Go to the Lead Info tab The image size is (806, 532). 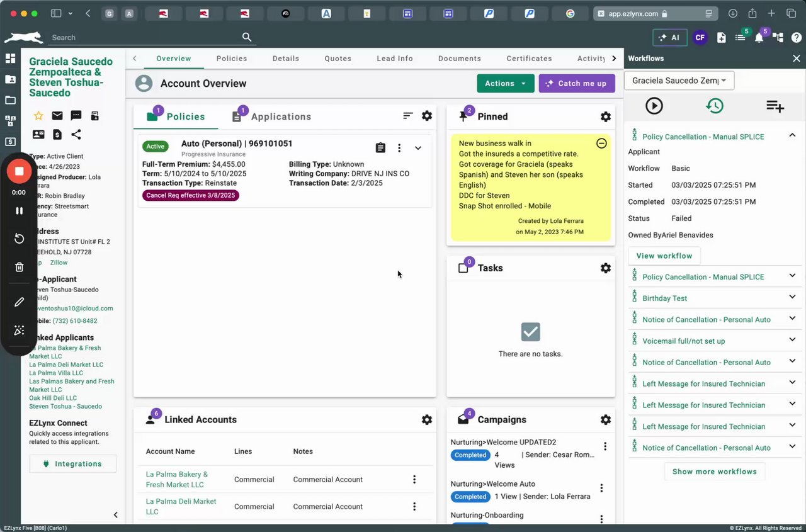(395, 59)
